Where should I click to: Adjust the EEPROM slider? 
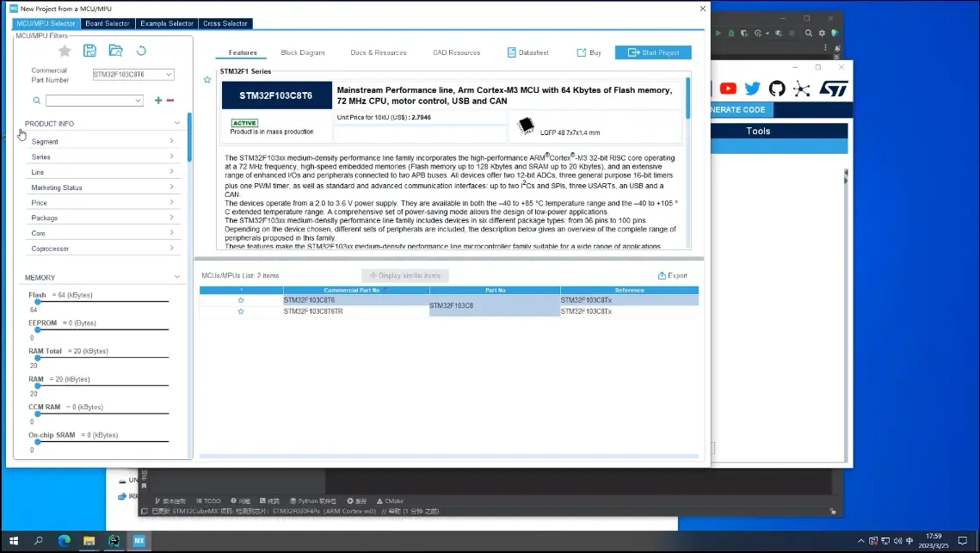38,330
